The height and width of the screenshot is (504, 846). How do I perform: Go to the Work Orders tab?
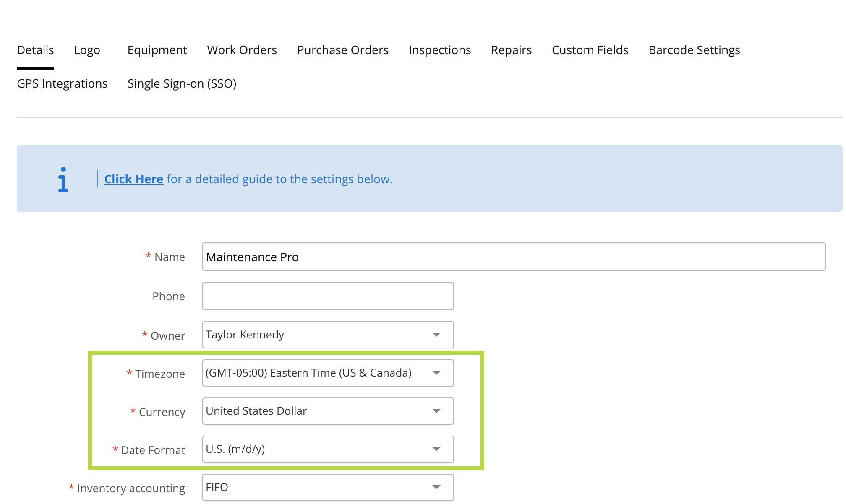242,50
